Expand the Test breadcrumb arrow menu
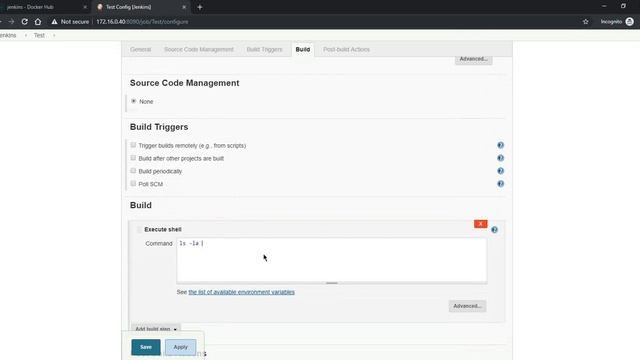Screen dimensions: 640x360 (x=54, y=36)
